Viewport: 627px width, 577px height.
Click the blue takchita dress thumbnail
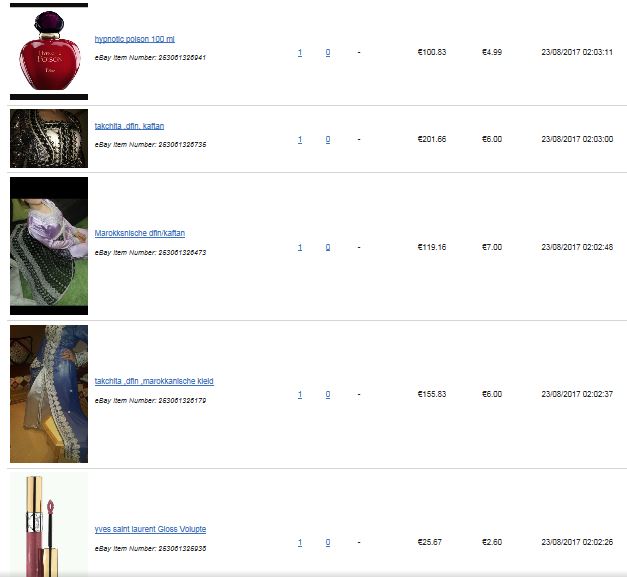(x=49, y=394)
